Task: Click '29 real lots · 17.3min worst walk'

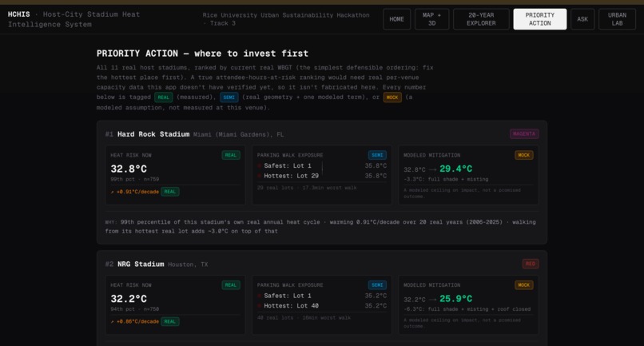Action: (307, 188)
